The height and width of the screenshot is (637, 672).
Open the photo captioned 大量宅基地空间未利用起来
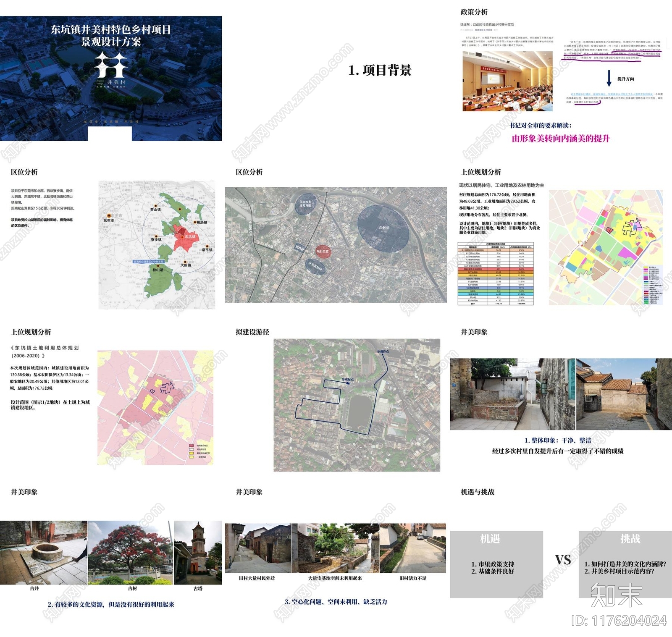[x=335, y=548]
